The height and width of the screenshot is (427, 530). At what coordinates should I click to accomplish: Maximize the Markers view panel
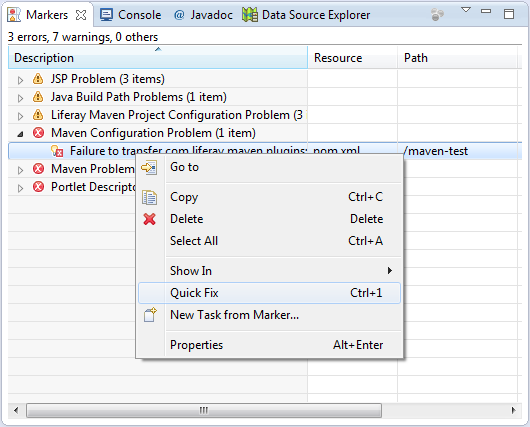509,14
